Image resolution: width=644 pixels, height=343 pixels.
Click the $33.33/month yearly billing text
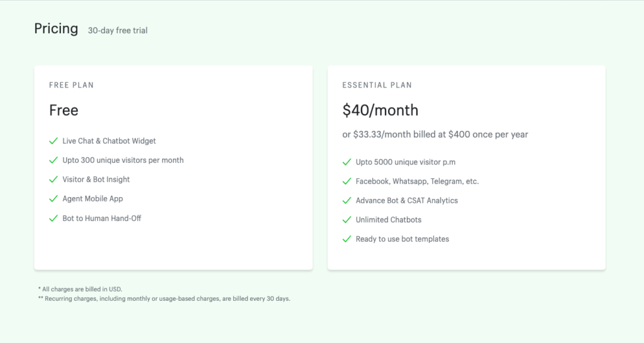[435, 134]
